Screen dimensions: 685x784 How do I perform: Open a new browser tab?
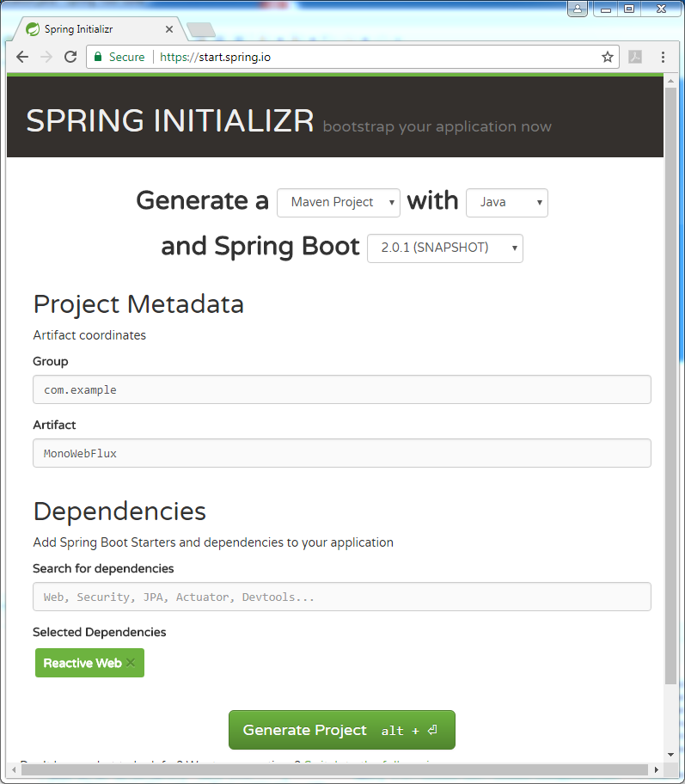tap(201, 30)
